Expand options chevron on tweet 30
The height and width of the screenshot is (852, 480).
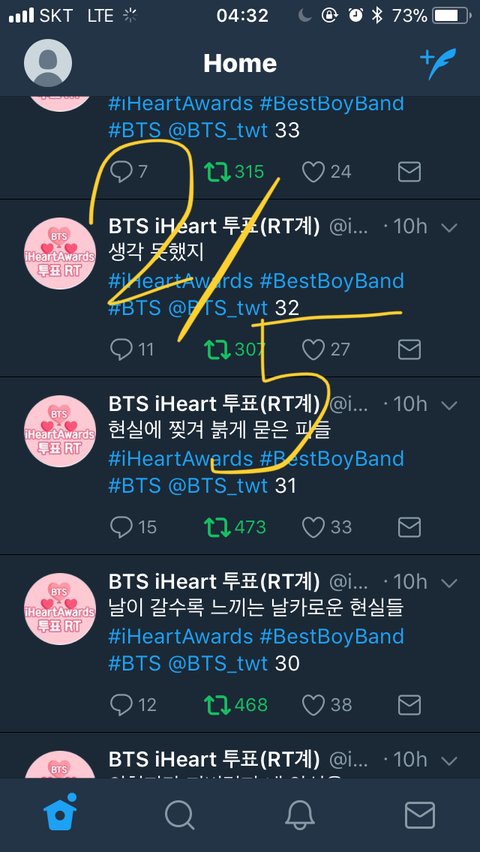pyautogui.click(x=450, y=583)
